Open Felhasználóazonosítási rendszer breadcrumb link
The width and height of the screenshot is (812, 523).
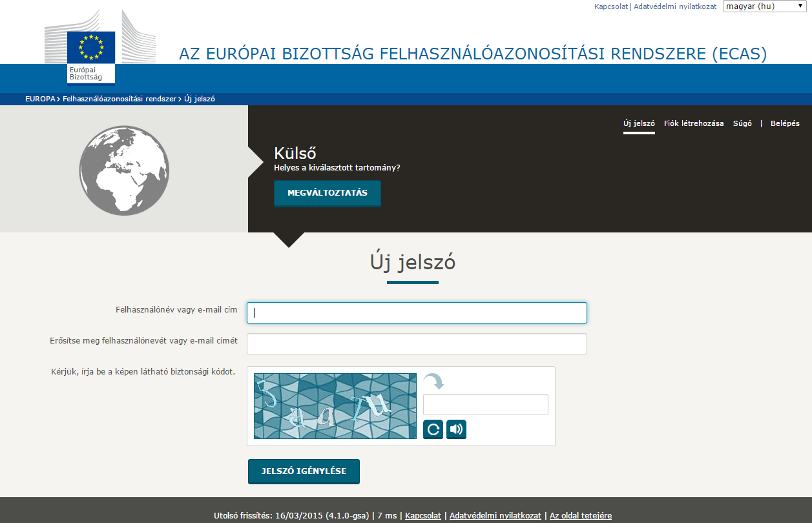pos(120,99)
